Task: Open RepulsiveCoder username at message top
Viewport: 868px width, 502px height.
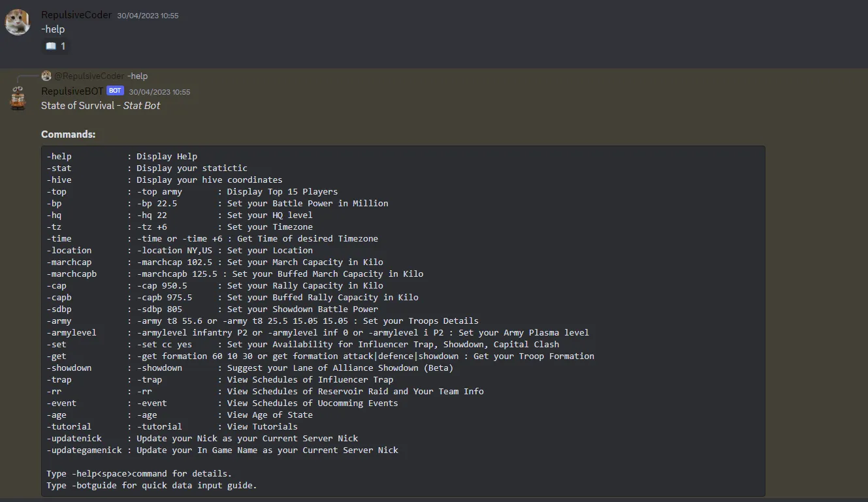Action: point(76,15)
